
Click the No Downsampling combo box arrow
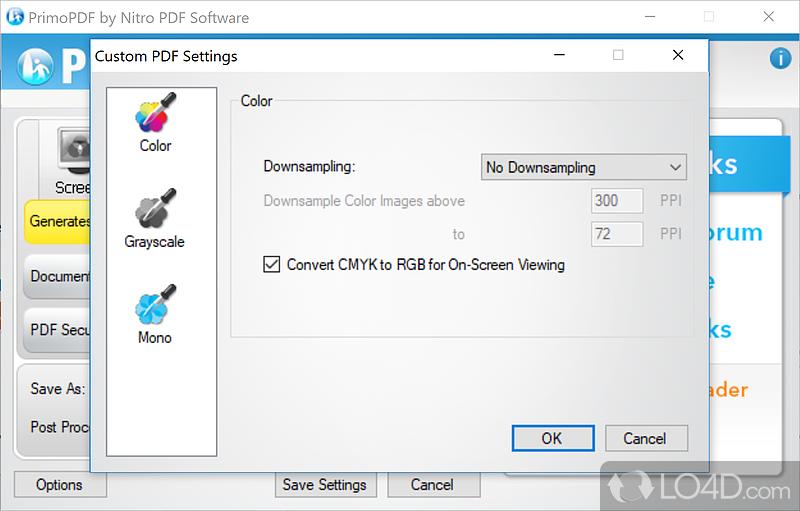click(675, 167)
